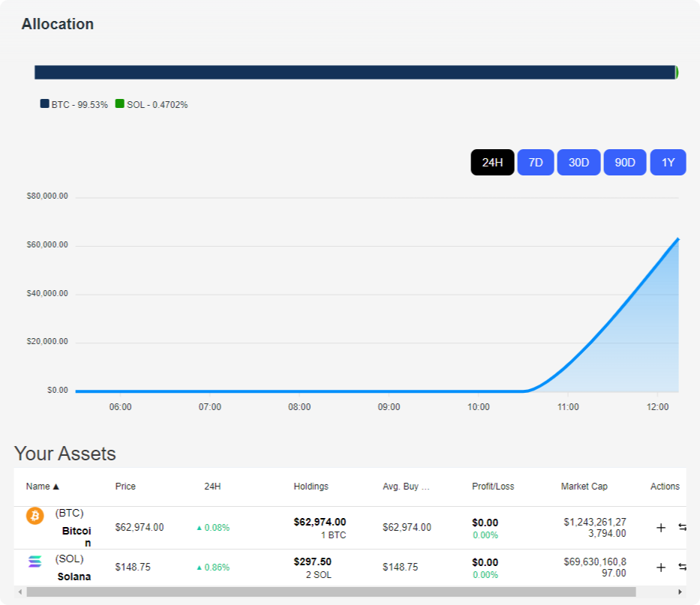Switch to the 7D view
Viewport: 700px width, 605px height.
tap(535, 162)
